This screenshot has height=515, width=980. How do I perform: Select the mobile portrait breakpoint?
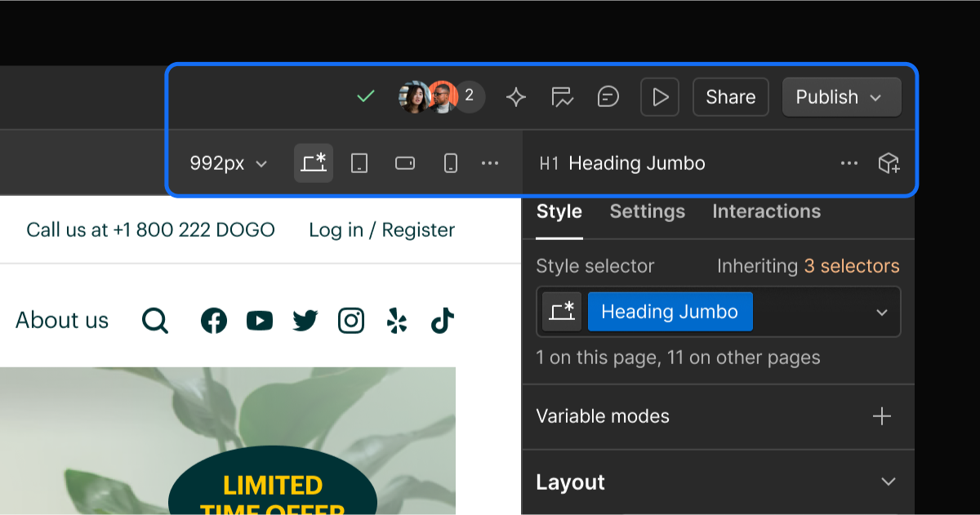(450, 162)
